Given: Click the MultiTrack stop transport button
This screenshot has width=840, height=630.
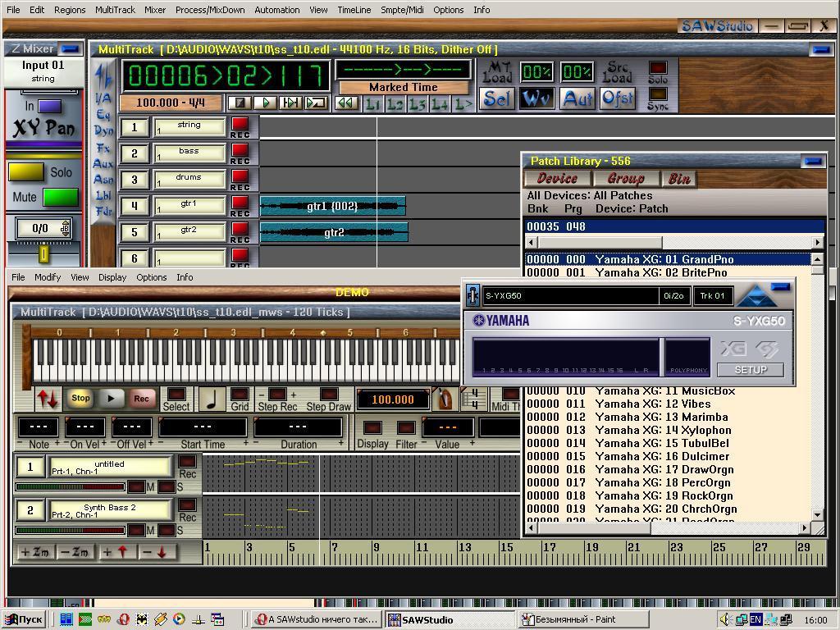Looking at the screenshot, I should [x=240, y=103].
